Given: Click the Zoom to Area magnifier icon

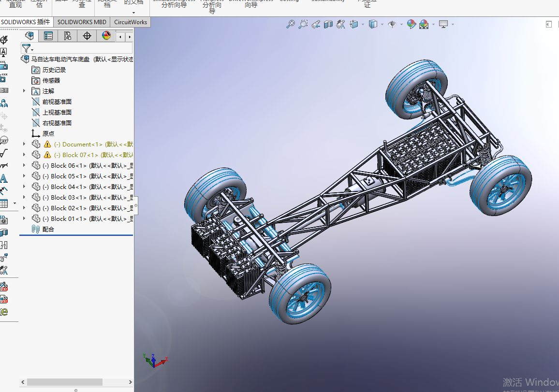Looking at the screenshot, I should pos(303,24).
